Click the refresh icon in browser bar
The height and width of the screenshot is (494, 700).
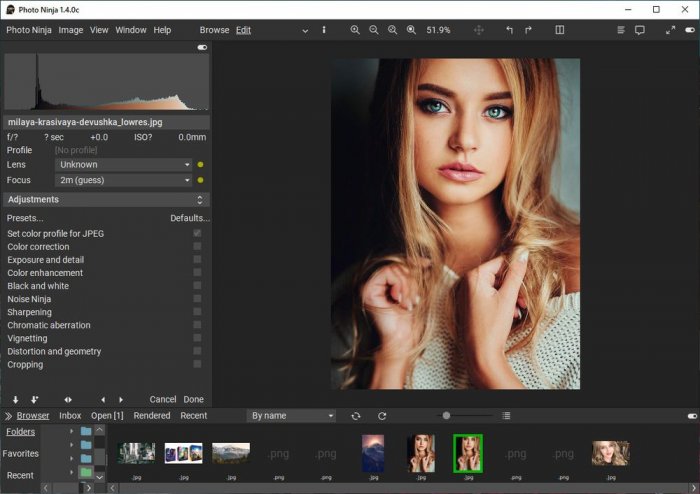coord(382,415)
